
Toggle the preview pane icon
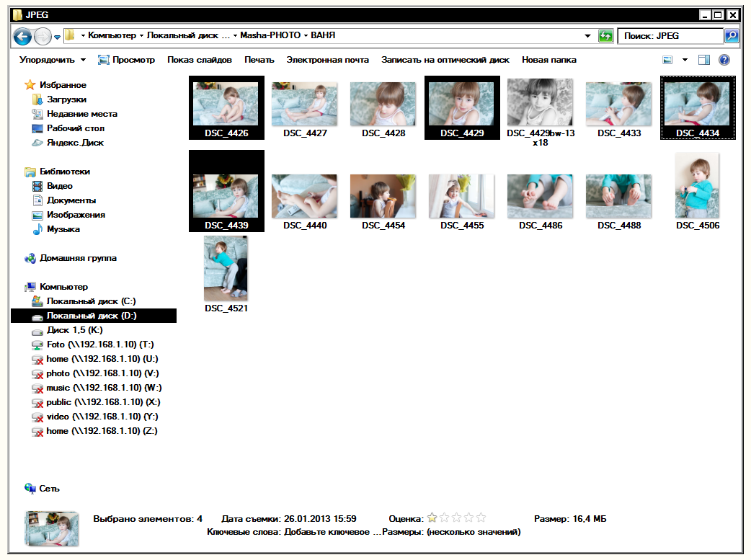click(x=704, y=61)
